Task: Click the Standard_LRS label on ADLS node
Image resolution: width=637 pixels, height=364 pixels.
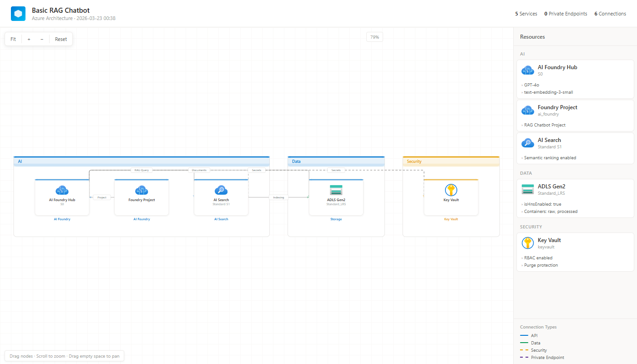Action: [x=336, y=204]
